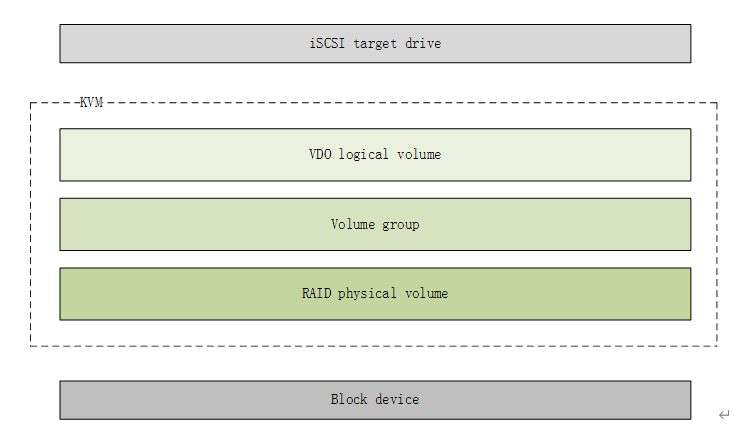Viewport: 751px width, 434px height.
Task: Select the iSCSI target drive box
Action: (375, 44)
